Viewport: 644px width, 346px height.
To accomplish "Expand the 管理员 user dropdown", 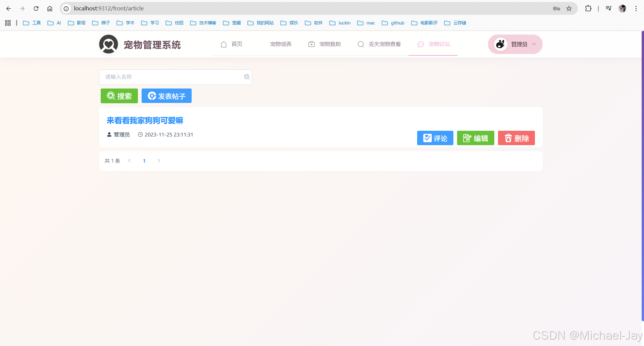I will tap(515, 44).
